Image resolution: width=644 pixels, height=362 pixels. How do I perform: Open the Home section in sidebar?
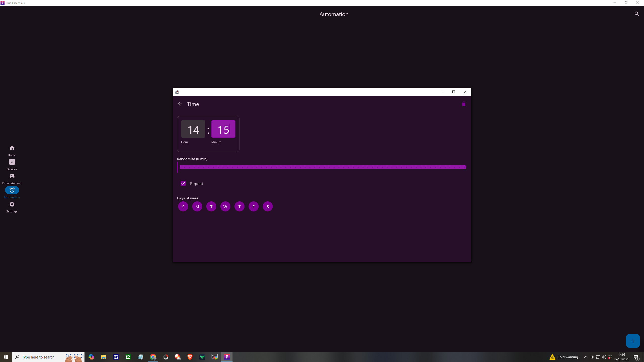(12, 150)
